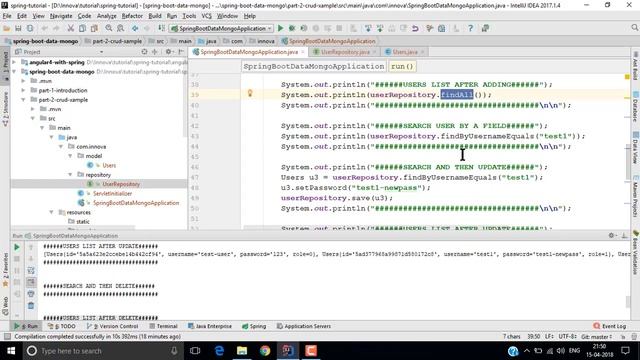The height and width of the screenshot is (360, 640).
Task: Click the Clear All trash icon in Run panel
Action: (31, 306)
